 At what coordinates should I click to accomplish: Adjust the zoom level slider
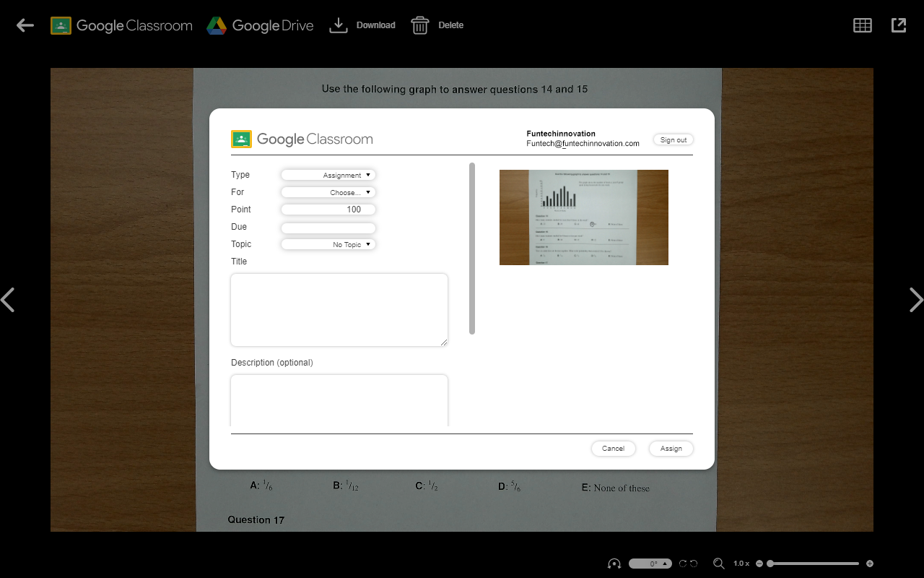coord(813,564)
